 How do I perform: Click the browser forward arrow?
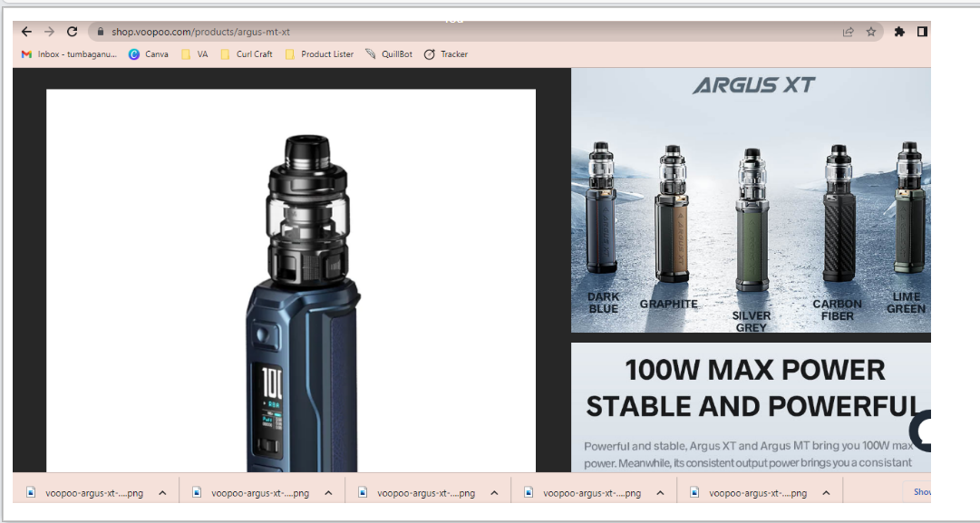[49, 32]
